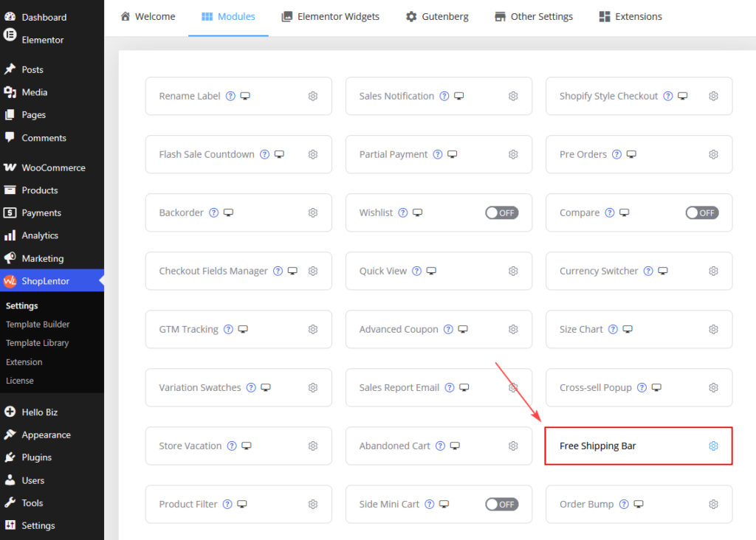Go to the Extensions tab
Viewport: 756px width, 540px height.
tap(630, 17)
